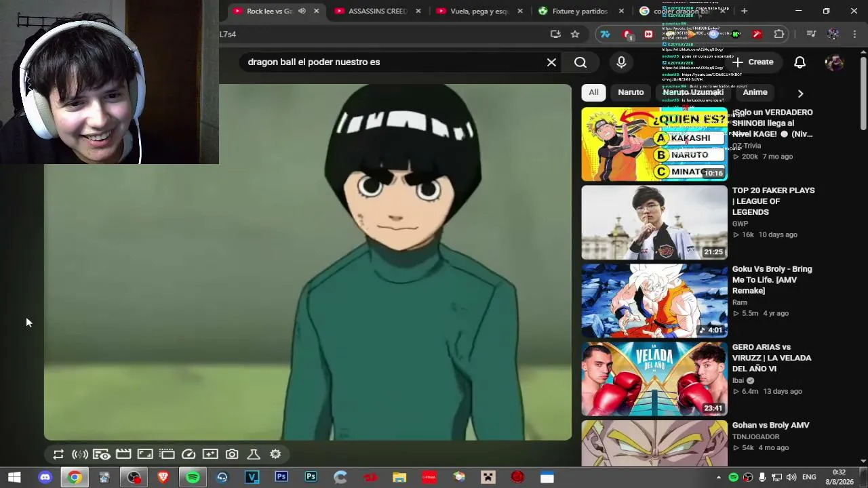
Task: Click the sparkle video filters icon
Action: (210, 454)
